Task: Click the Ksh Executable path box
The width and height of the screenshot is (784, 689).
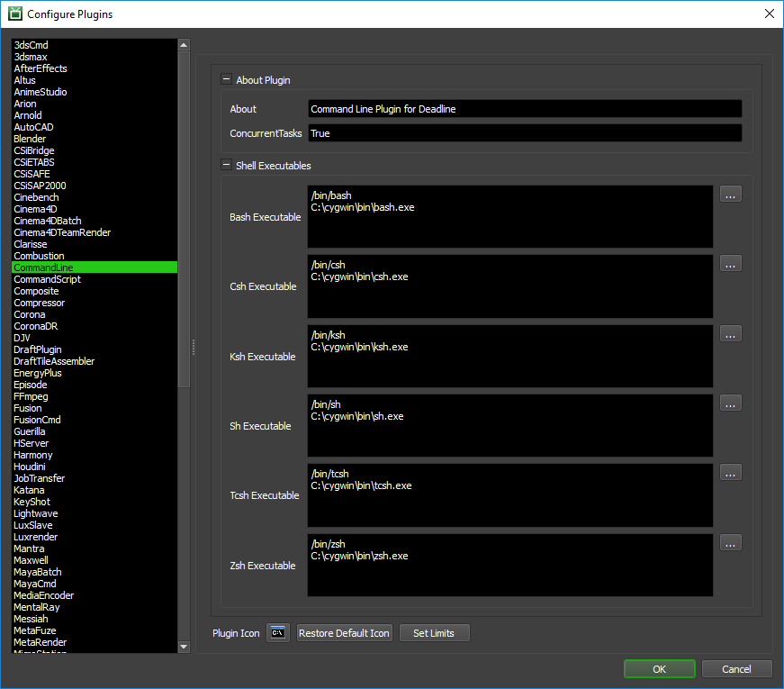Action: tap(510, 357)
